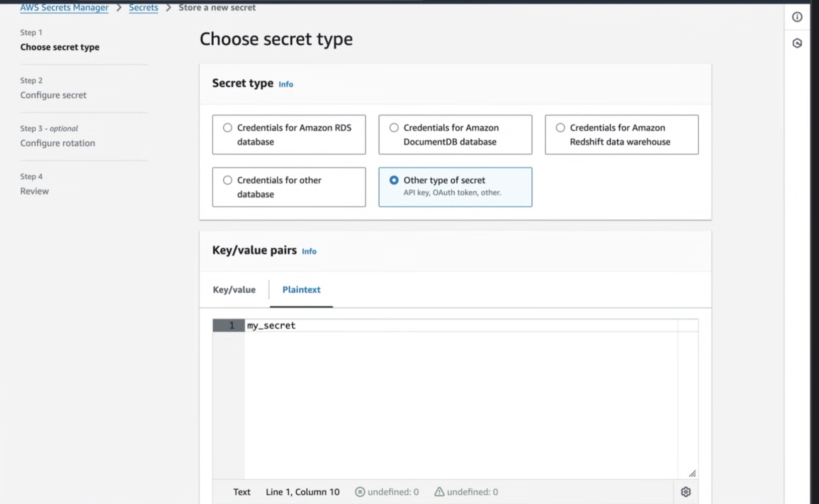Click line number 1 in the editor gutter

click(x=231, y=325)
